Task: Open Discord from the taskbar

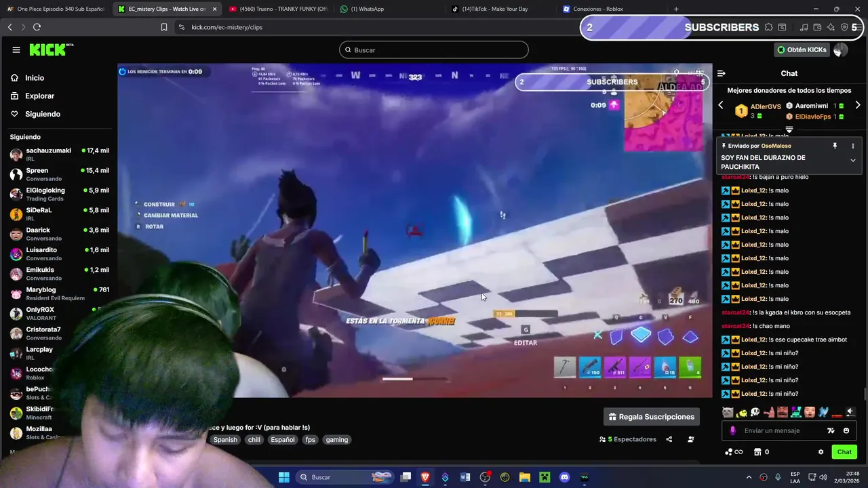Action: (564, 477)
